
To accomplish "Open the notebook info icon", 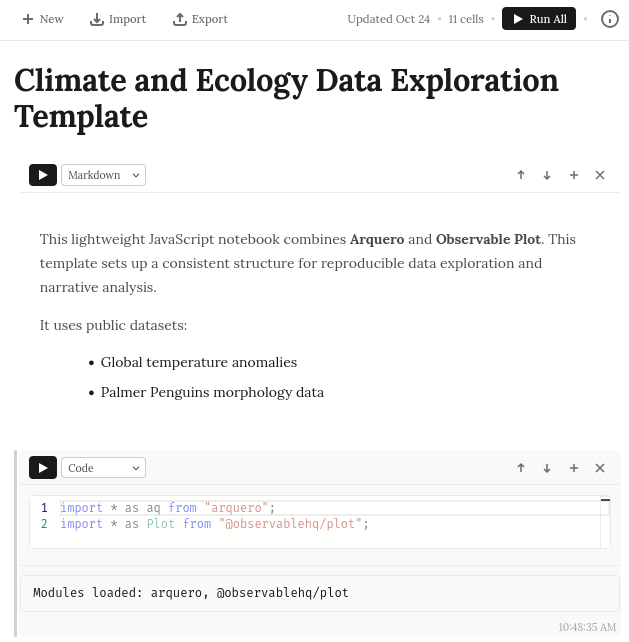I will pos(610,19).
